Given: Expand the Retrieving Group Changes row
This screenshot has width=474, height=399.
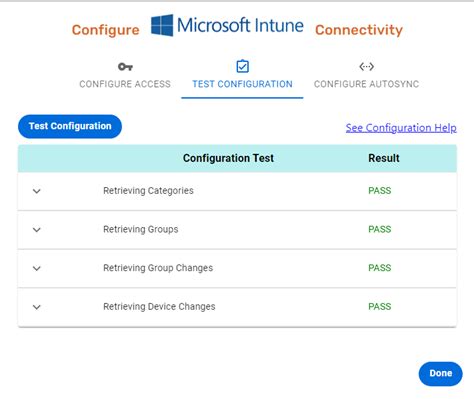Looking at the screenshot, I should (x=37, y=268).
